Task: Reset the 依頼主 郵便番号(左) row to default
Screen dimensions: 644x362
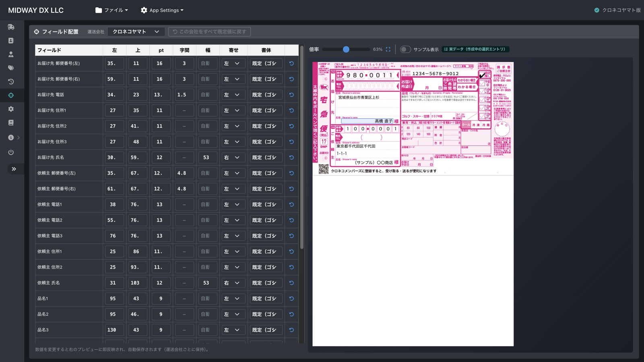Action: pos(291,173)
